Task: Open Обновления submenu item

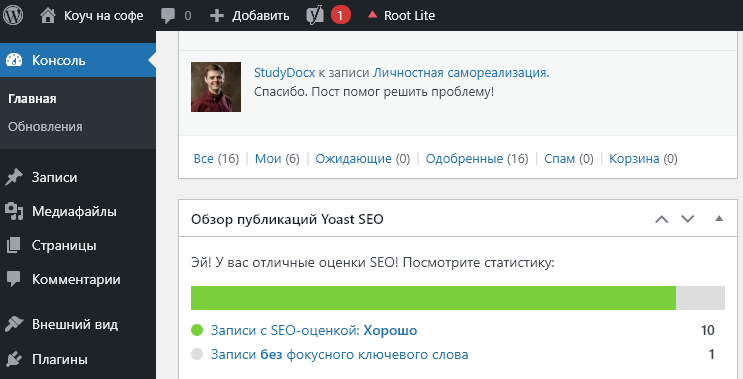Action: (45, 126)
